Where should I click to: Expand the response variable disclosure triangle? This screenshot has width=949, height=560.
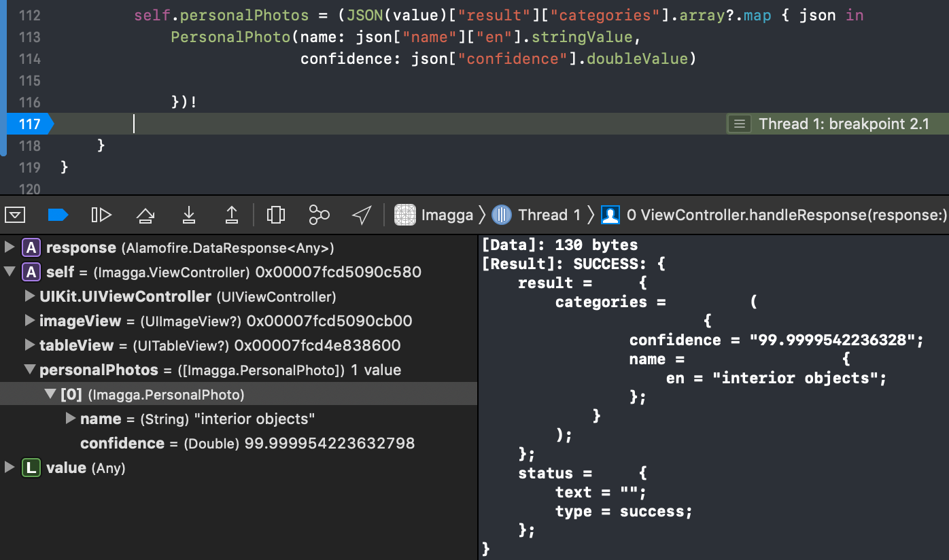coord(10,248)
